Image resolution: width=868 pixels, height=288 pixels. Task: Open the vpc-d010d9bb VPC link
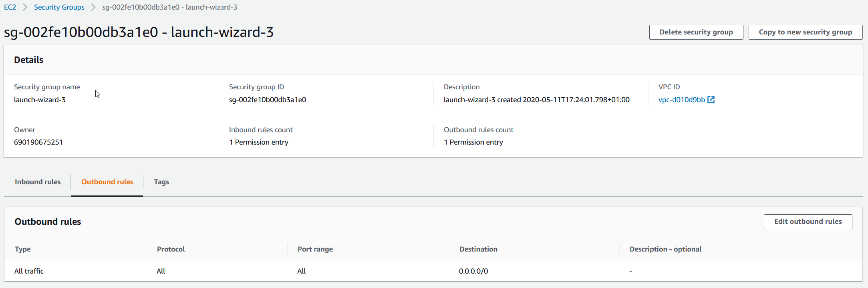click(x=681, y=100)
